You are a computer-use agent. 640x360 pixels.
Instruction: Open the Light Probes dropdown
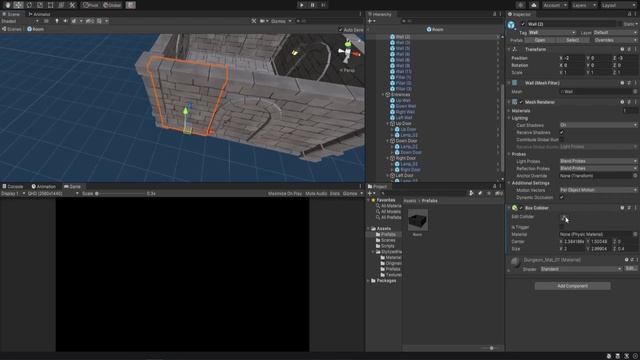[598, 161]
